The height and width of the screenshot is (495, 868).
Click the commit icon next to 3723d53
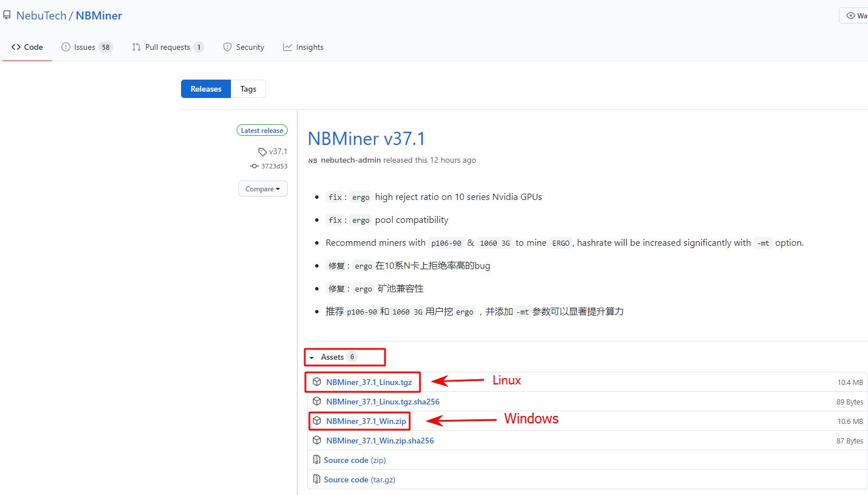[x=254, y=166]
